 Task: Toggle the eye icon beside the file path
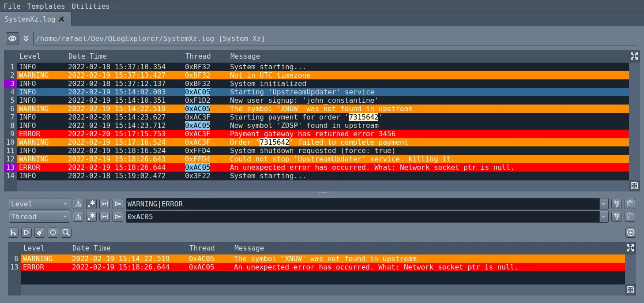pyautogui.click(x=12, y=39)
